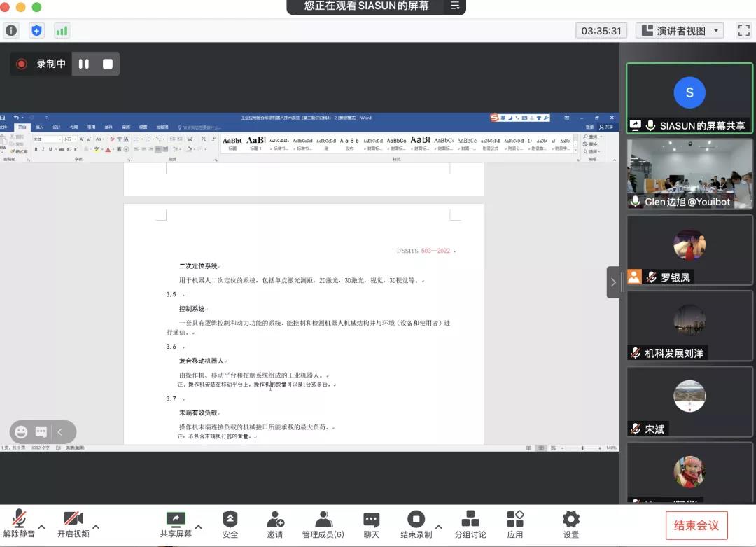The image size is (756, 547).
Task: Enter full screen mode
Action: pyautogui.click(x=743, y=31)
